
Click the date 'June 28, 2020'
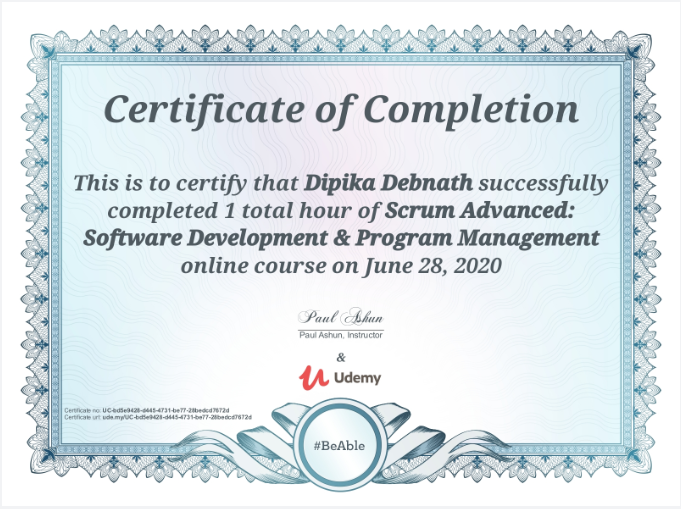(433, 265)
